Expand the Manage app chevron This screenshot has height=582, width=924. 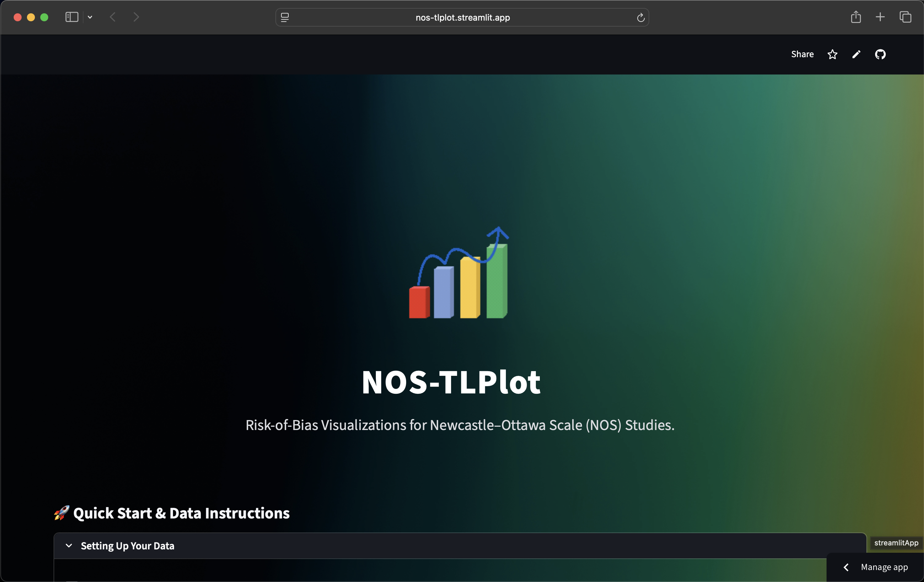[846, 567]
